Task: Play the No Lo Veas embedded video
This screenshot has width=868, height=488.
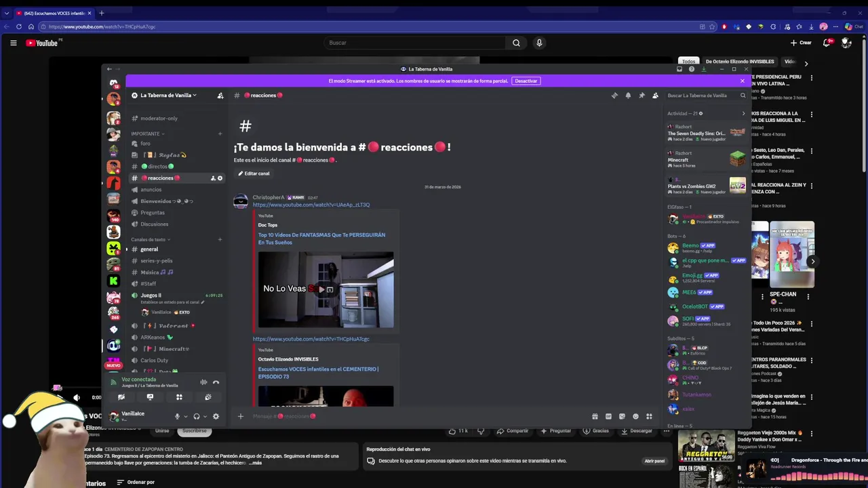Action: pyautogui.click(x=321, y=289)
